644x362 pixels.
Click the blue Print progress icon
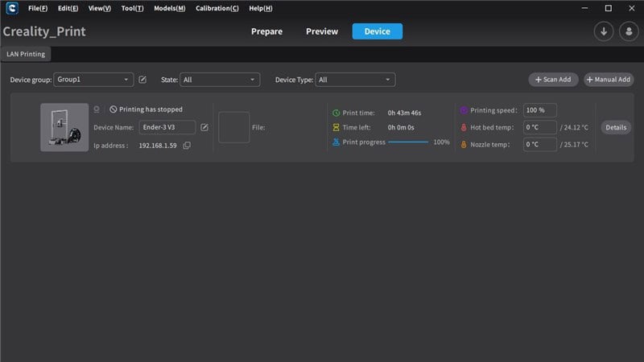(x=336, y=142)
